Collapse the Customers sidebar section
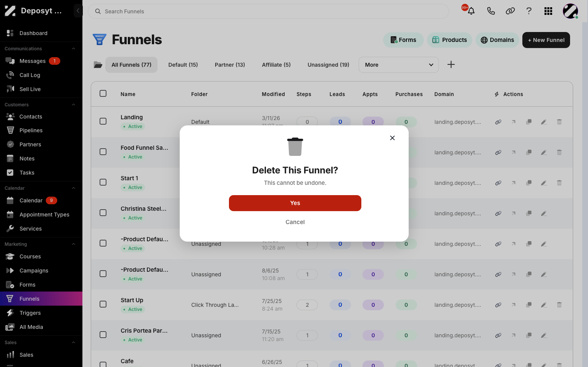588x367 pixels. (x=74, y=105)
